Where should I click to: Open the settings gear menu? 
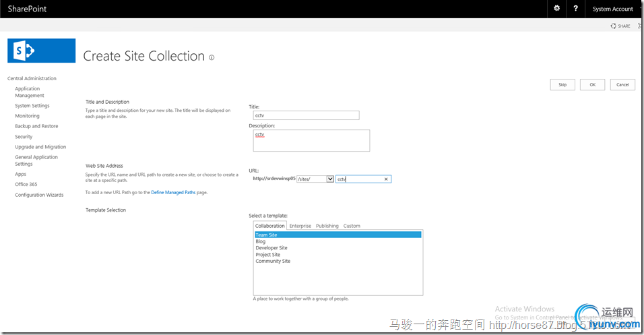(x=556, y=8)
